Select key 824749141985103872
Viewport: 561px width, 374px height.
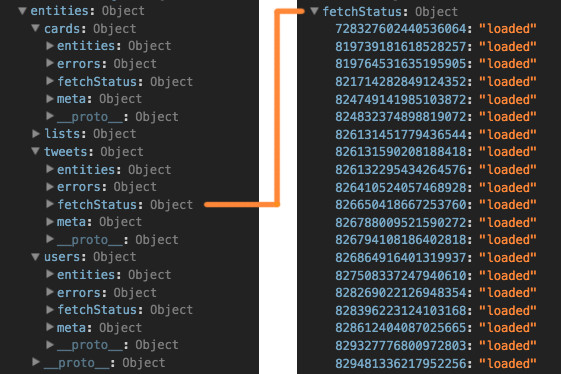pyautogui.click(x=401, y=99)
